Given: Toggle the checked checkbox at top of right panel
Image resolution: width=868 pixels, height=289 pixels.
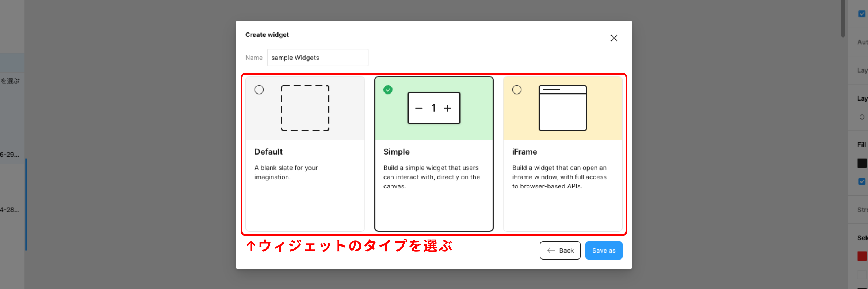Looking at the screenshot, I should coord(862,14).
